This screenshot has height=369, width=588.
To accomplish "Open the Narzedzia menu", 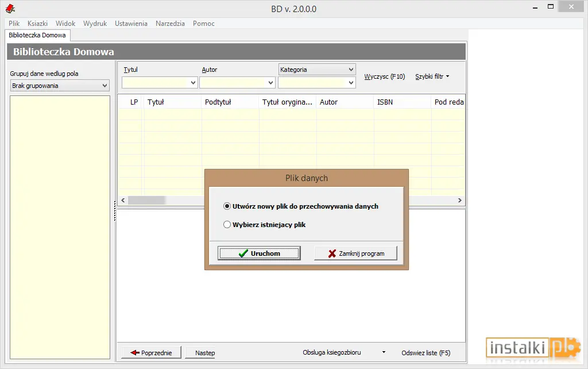I will pos(170,23).
